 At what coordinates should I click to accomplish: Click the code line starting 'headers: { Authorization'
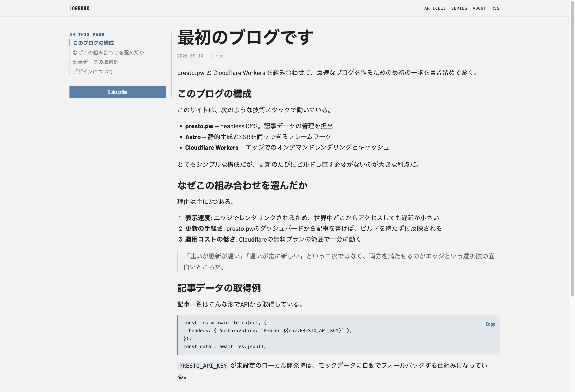pyautogui.click(x=270, y=331)
